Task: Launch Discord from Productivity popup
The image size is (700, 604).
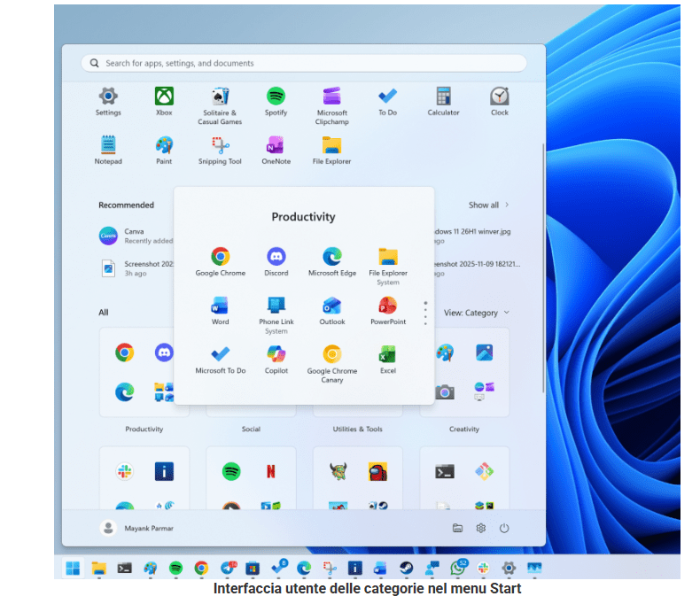Action: point(276,257)
